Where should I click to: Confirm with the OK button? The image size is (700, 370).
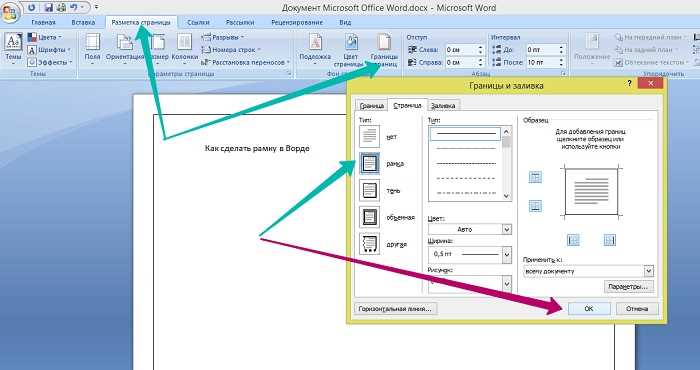click(x=589, y=308)
